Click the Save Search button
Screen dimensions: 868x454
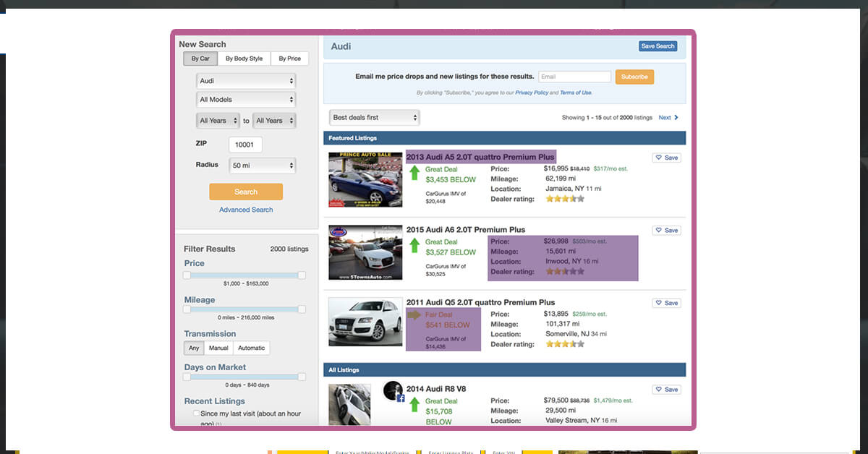[658, 46]
